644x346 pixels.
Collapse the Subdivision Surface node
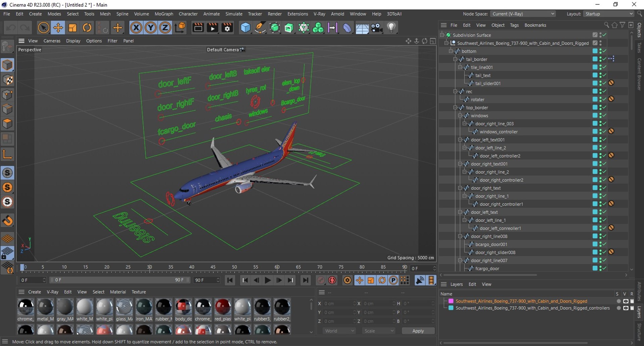[442, 35]
